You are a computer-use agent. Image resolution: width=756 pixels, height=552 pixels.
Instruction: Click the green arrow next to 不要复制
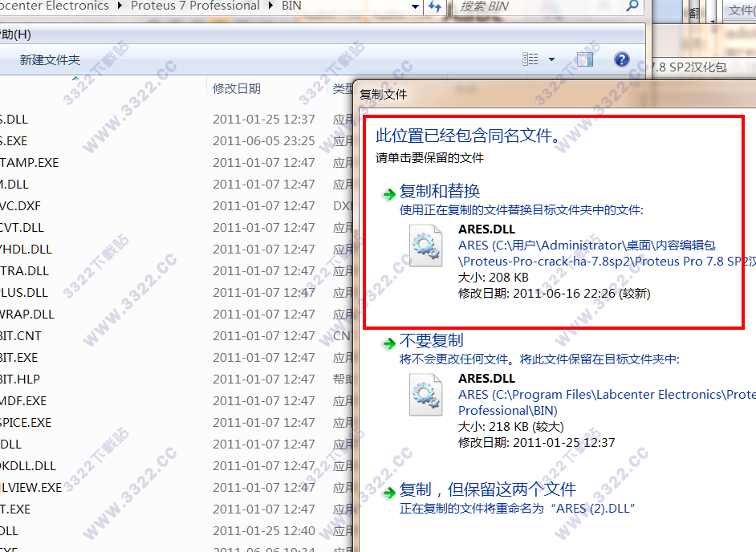tap(388, 342)
